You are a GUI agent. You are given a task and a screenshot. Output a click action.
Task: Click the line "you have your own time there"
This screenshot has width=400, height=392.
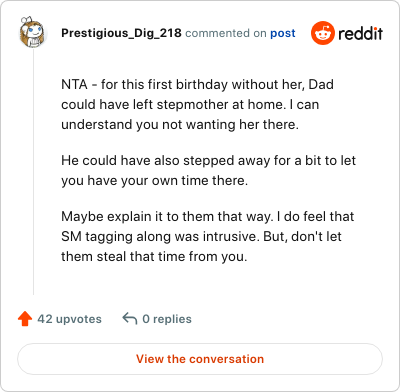[x=155, y=181]
